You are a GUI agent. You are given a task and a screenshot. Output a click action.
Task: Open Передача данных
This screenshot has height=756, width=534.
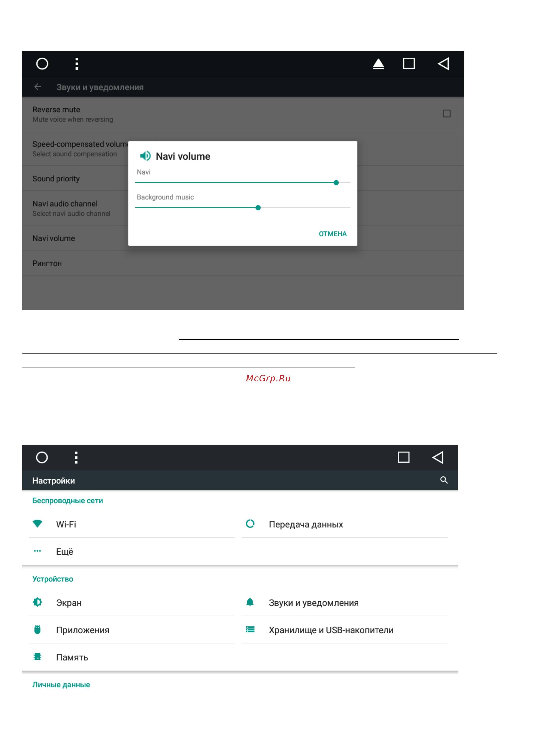pos(344,524)
